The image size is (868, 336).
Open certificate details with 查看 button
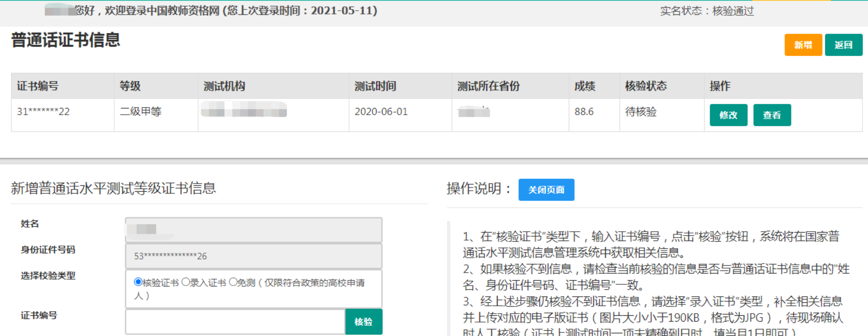(772, 115)
